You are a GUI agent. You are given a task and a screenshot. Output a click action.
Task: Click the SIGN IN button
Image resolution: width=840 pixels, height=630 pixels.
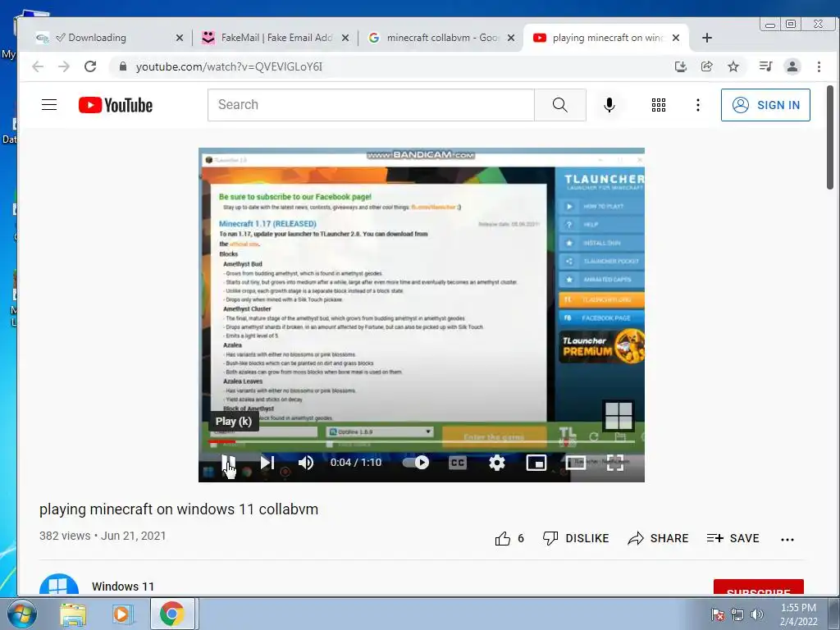pos(765,105)
